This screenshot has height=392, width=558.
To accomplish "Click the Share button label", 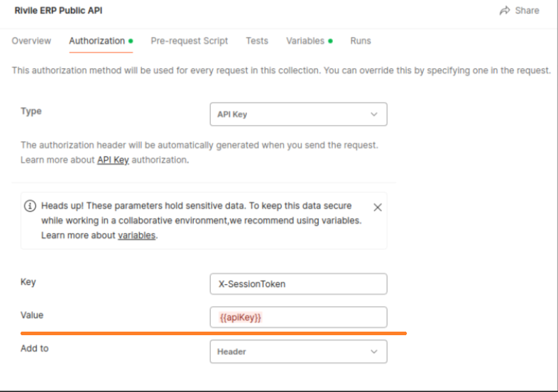I will click(527, 11).
